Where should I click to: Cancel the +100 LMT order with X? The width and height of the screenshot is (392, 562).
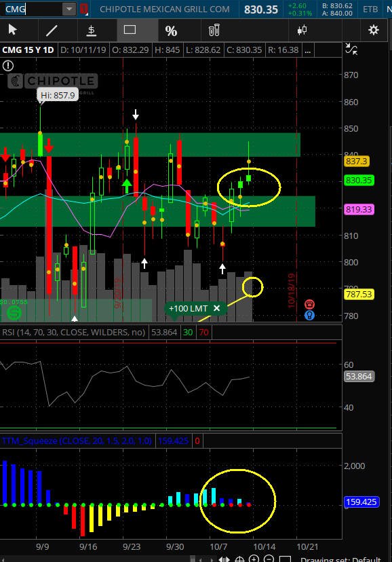(216, 308)
